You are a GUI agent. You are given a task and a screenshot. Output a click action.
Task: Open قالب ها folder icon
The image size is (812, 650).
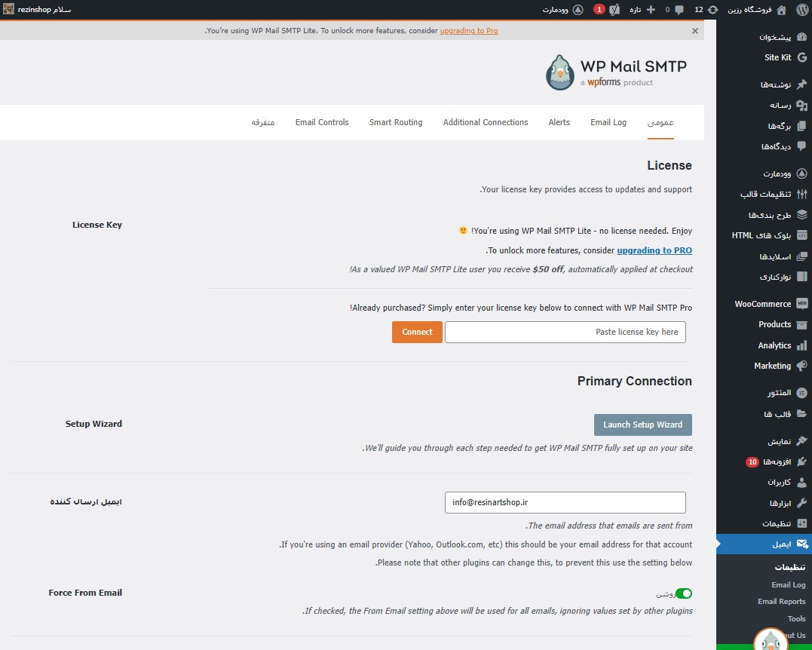tap(801, 414)
